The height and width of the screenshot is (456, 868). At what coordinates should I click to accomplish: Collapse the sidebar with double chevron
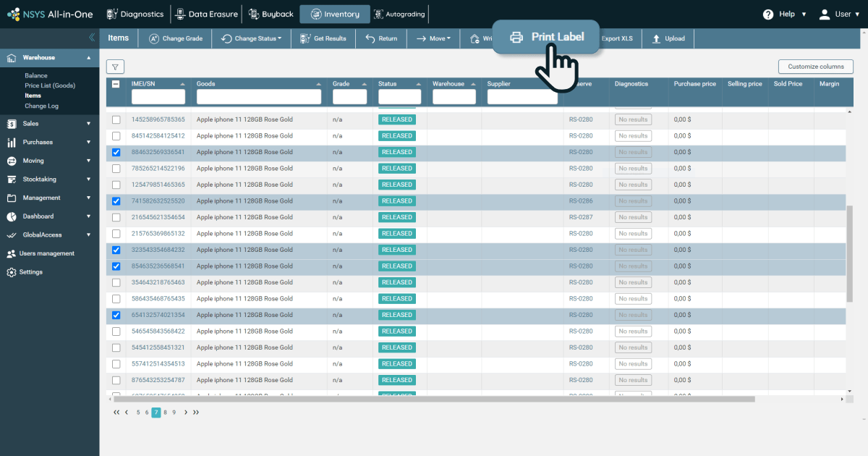92,37
